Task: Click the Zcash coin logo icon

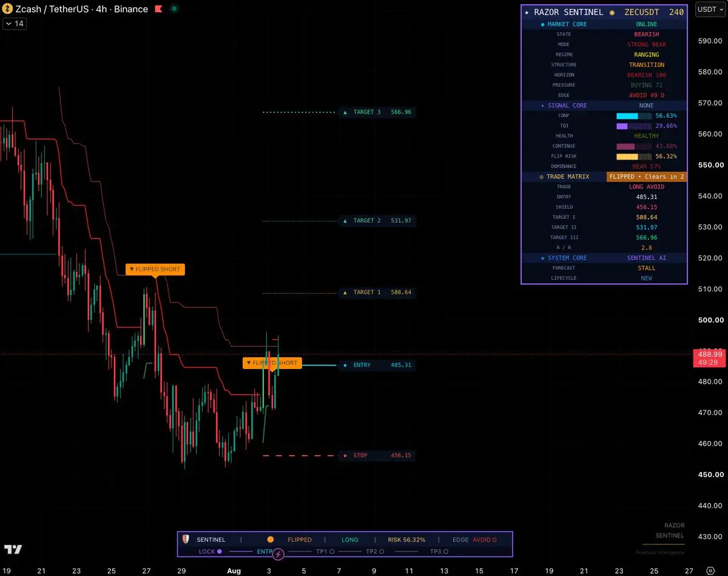Action: (8, 9)
